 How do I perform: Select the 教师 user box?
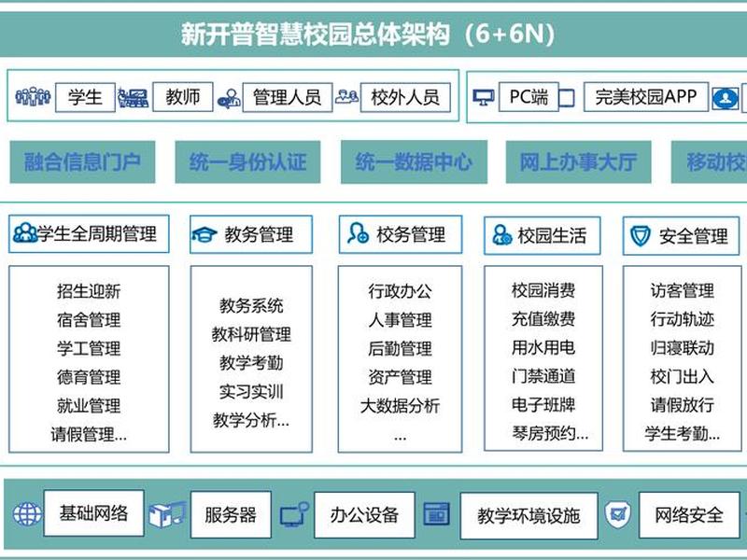click(182, 97)
